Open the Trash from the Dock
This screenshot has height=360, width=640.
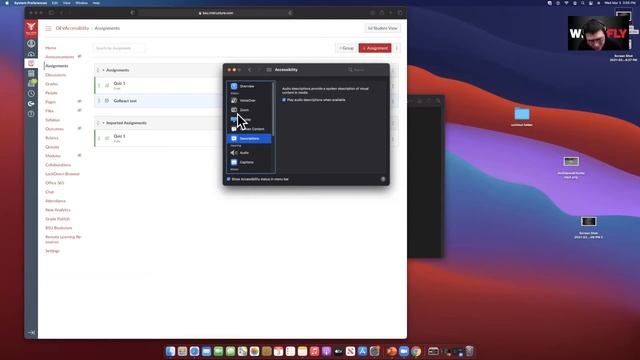point(469,351)
